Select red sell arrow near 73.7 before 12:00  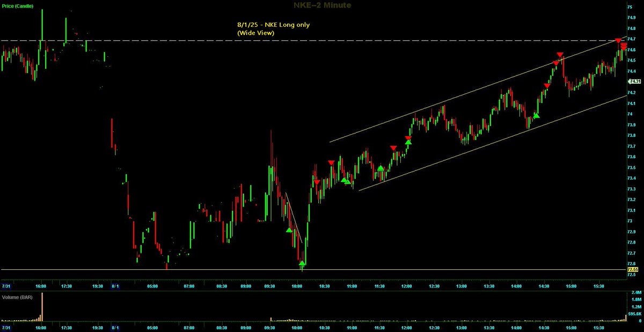click(393, 148)
